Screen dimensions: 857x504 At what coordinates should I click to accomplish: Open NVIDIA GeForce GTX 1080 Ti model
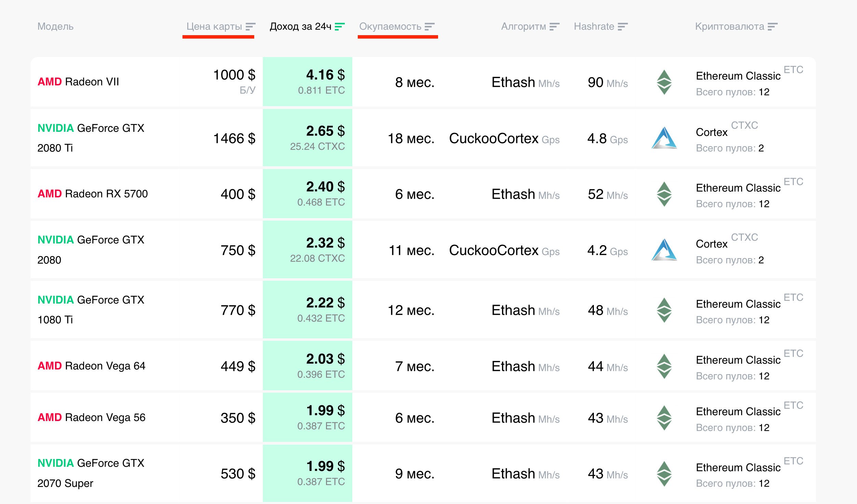pyautogui.click(x=91, y=310)
